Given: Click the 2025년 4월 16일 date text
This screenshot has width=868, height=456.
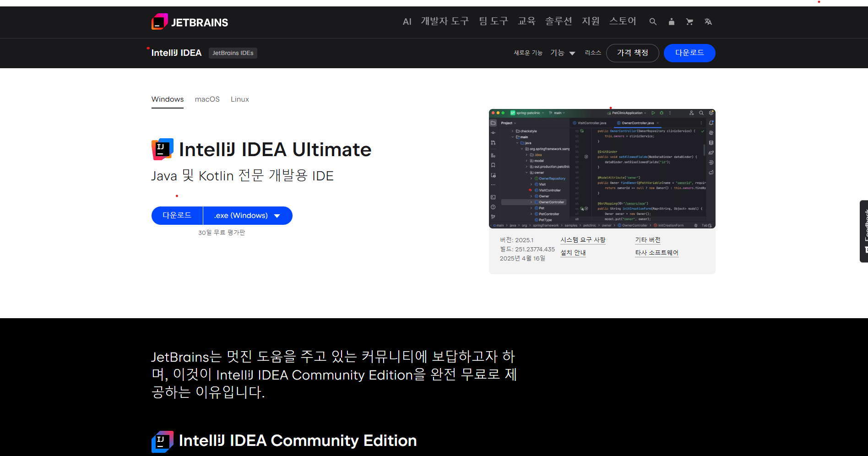Looking at the screenshot, I should pos(522,259).
